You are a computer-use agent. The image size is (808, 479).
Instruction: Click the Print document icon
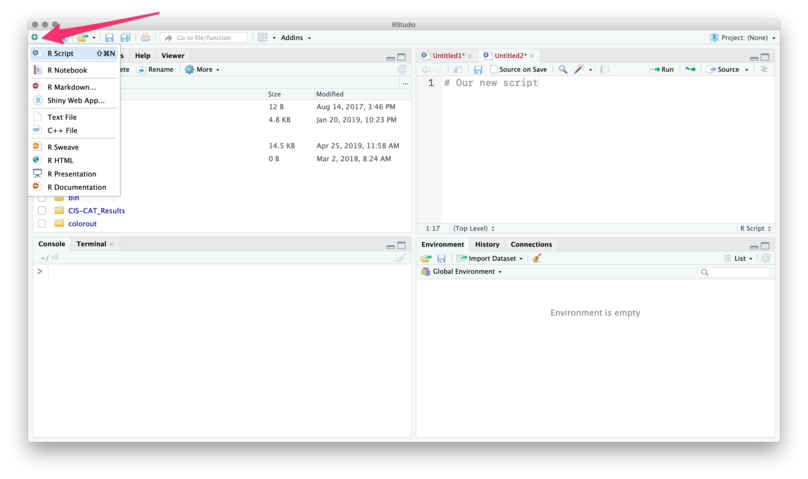(146, 38)
